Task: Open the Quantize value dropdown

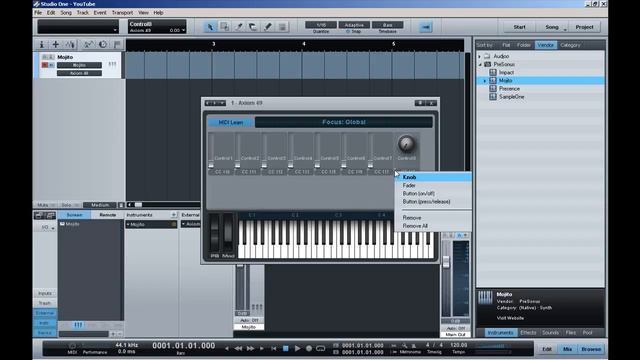Action: point(321,25)
